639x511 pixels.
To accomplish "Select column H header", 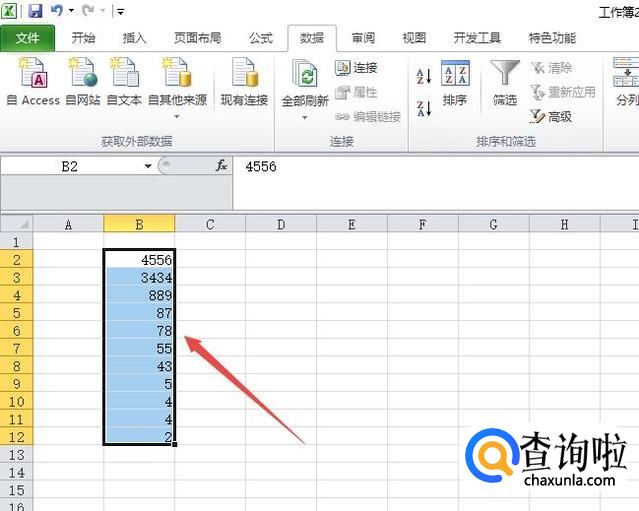I will coord(564,224).
